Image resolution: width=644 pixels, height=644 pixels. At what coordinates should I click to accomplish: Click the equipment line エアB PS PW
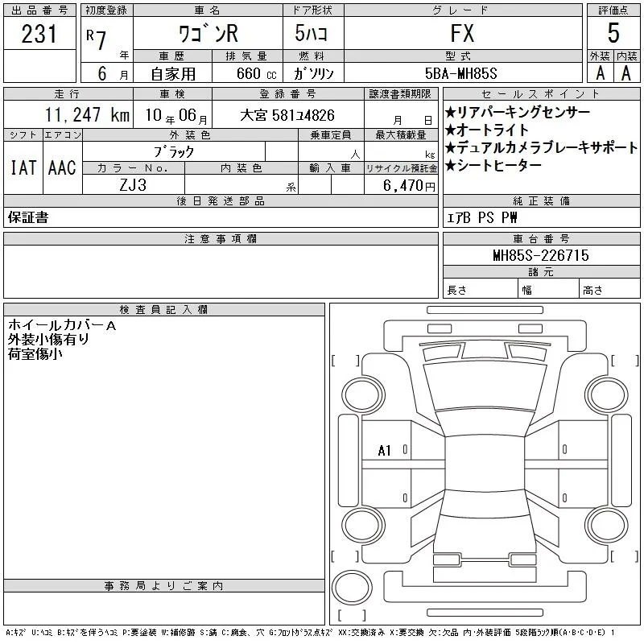[481, 217]
